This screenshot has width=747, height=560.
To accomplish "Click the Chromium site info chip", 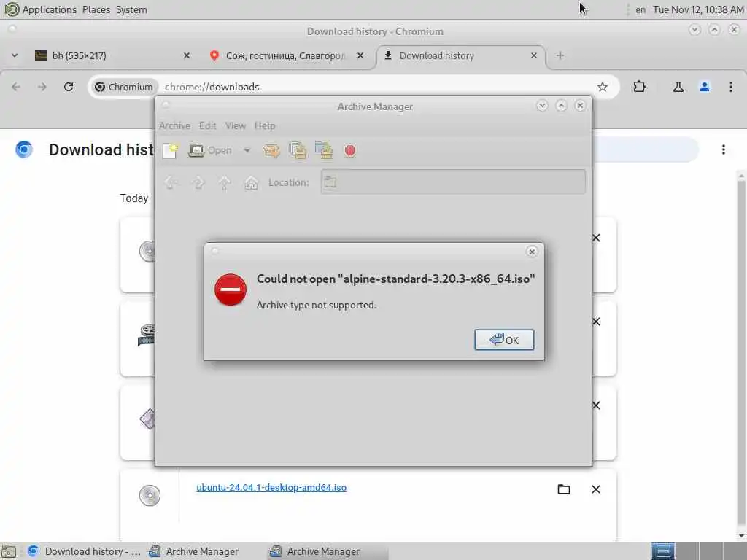I will coord(124,87).
